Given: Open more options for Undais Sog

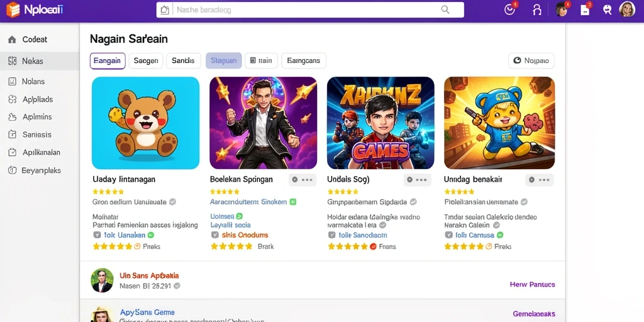Looking at the screenshot, I should [x=418, y=180].
